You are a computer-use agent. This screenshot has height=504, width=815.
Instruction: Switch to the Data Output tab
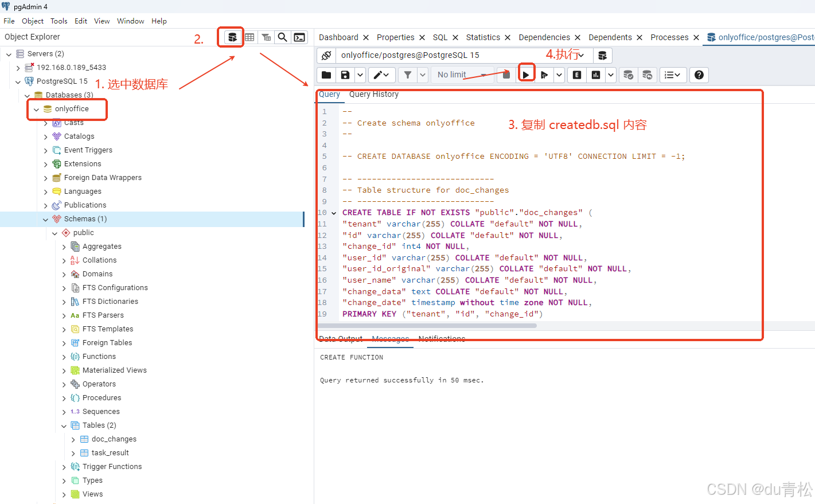coord(341,339)
